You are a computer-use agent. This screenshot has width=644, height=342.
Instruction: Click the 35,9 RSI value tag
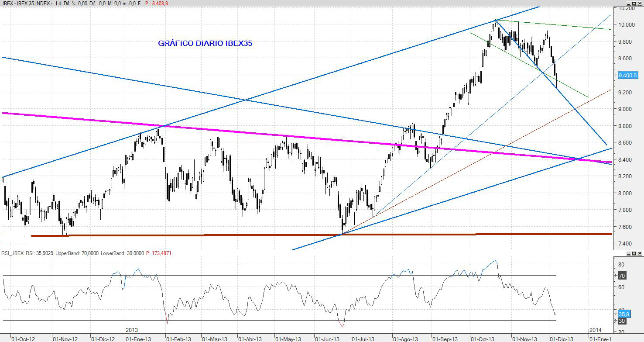[x=624, y=314]
